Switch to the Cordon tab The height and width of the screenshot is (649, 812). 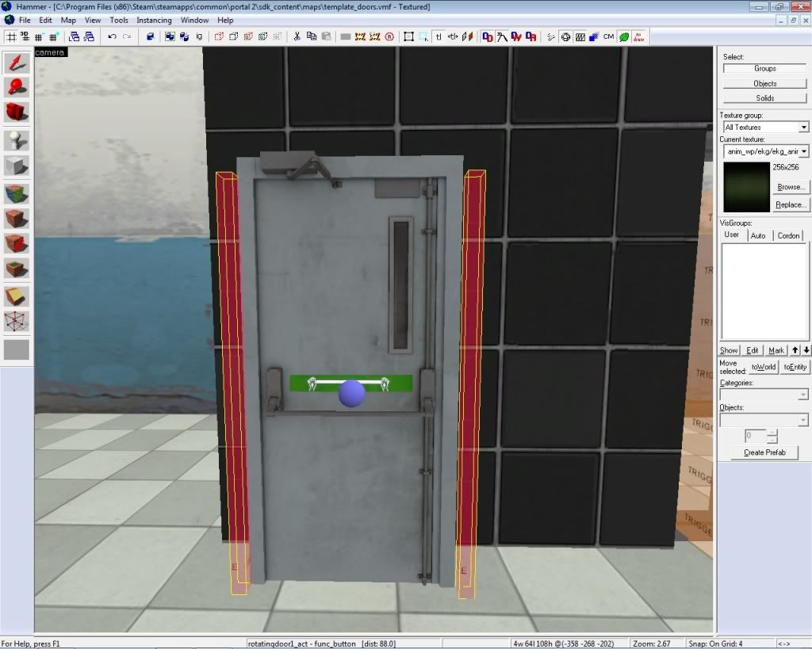point(788,235)
